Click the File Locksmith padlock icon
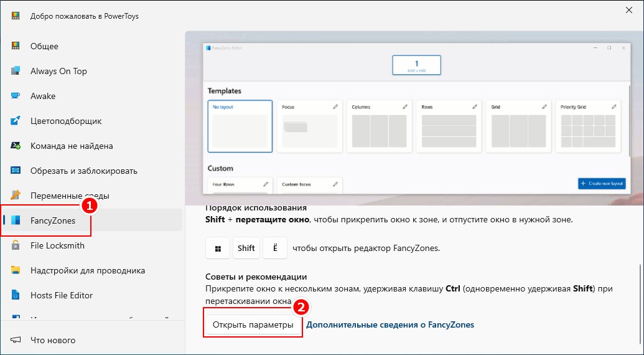 pyautogui.click(x=16, y=245)
